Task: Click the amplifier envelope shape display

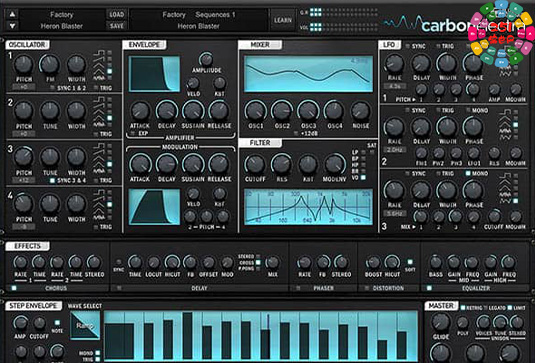Action: pyautogui.click(x=154, y=74)
